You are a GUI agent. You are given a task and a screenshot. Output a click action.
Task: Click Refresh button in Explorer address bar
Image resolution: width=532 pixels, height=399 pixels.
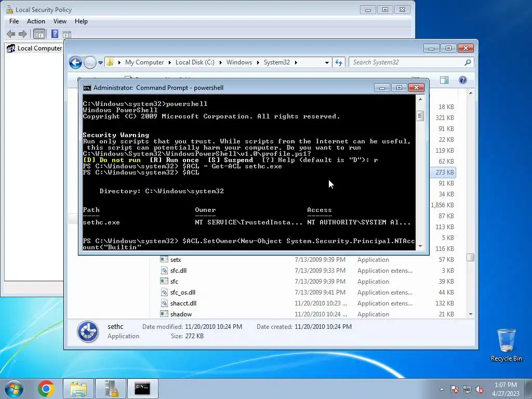339,62
